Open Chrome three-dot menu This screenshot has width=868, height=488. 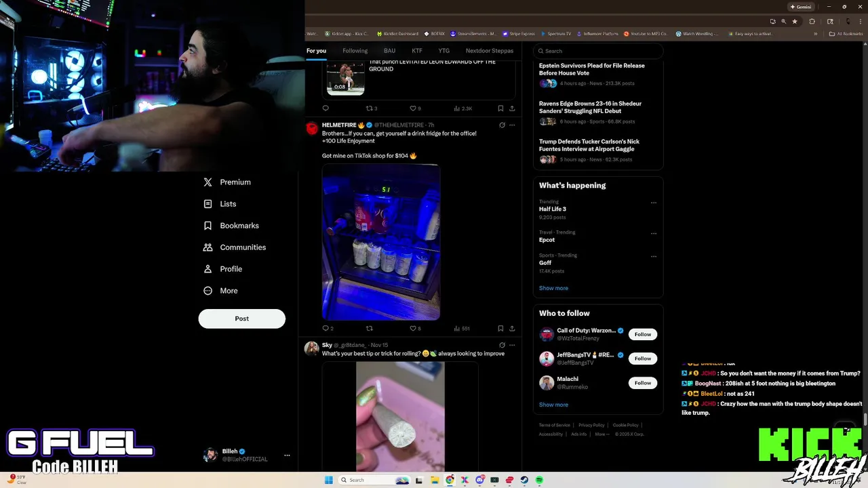[860, 21]
